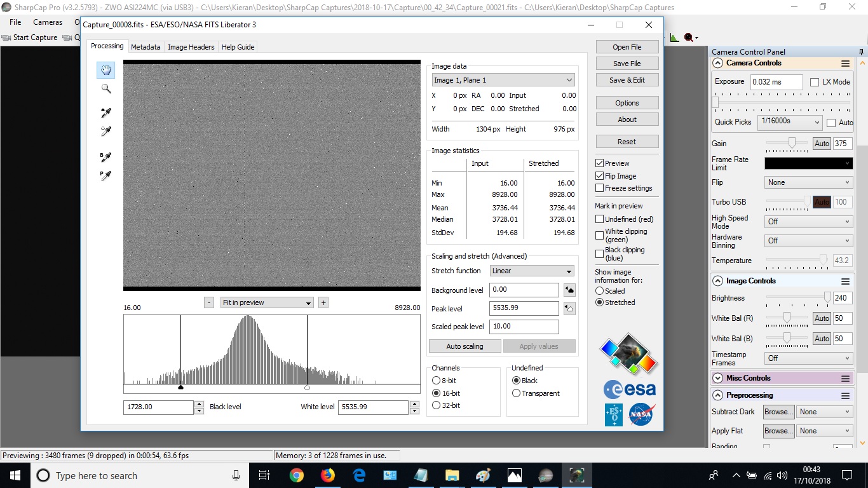Open the Image Controls hamburger menu

[845, 281]
